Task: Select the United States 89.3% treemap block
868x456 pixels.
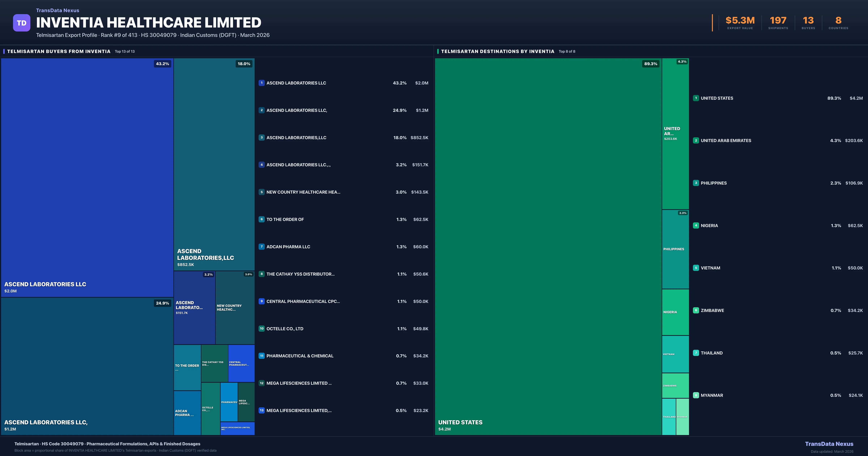Action: [548, 246]
